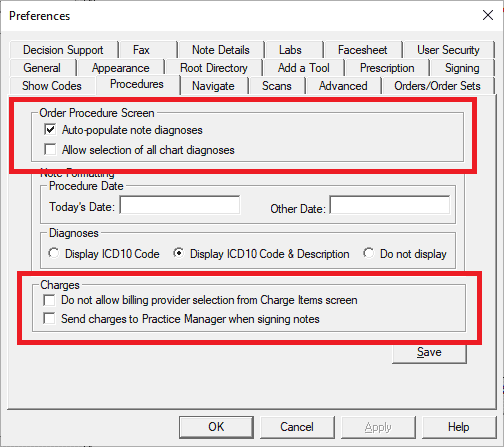
Task: Select Do not display radio option
Action: click(x=369, y=253)
